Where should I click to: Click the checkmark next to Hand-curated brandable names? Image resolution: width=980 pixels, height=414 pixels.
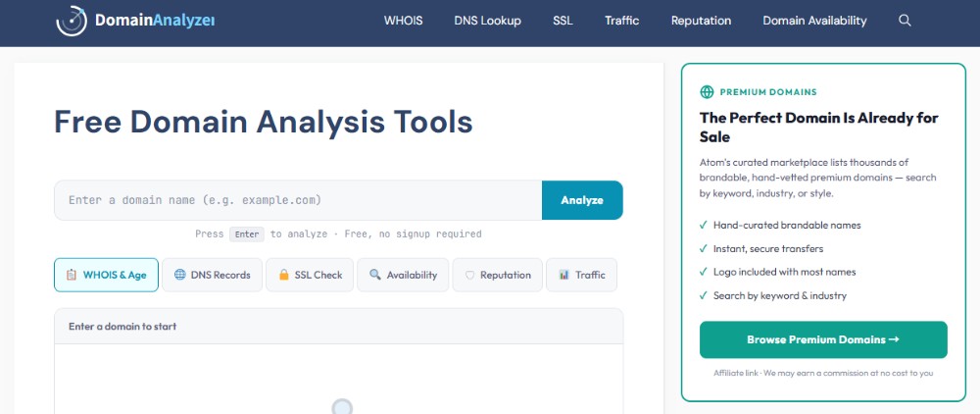click(704, 225)
